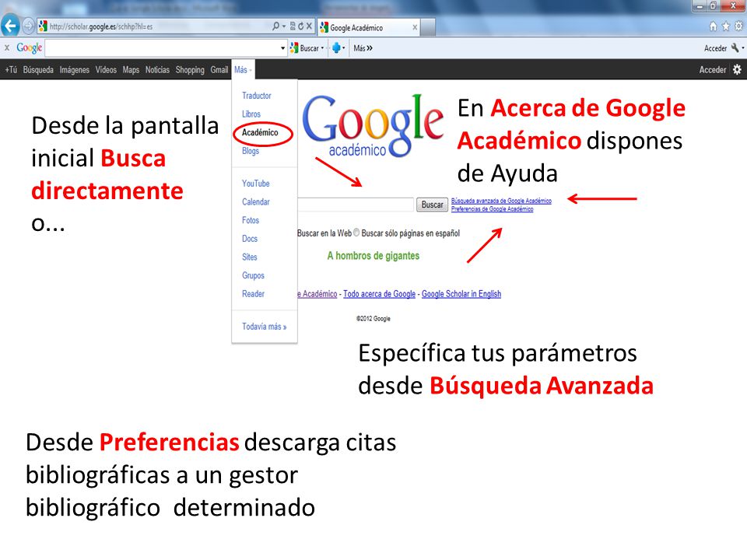The height and width of the screenshot is (560, 747).
Task: Click the stop loading X in address bar
Action: [x=309, y=26]
